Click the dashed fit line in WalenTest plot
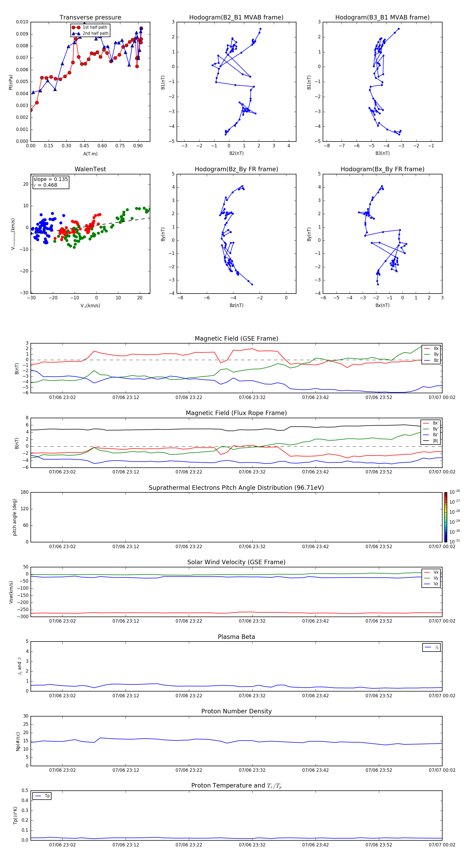 (90, 226)
